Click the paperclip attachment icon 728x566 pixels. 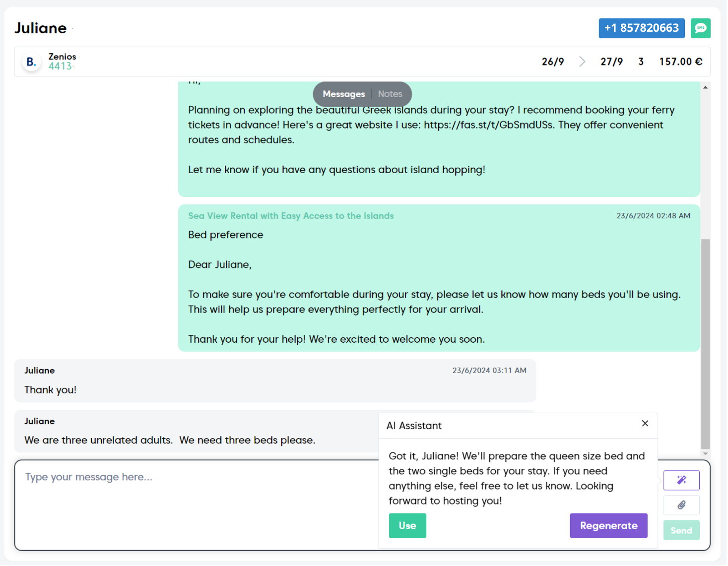(x=681, y=505)
